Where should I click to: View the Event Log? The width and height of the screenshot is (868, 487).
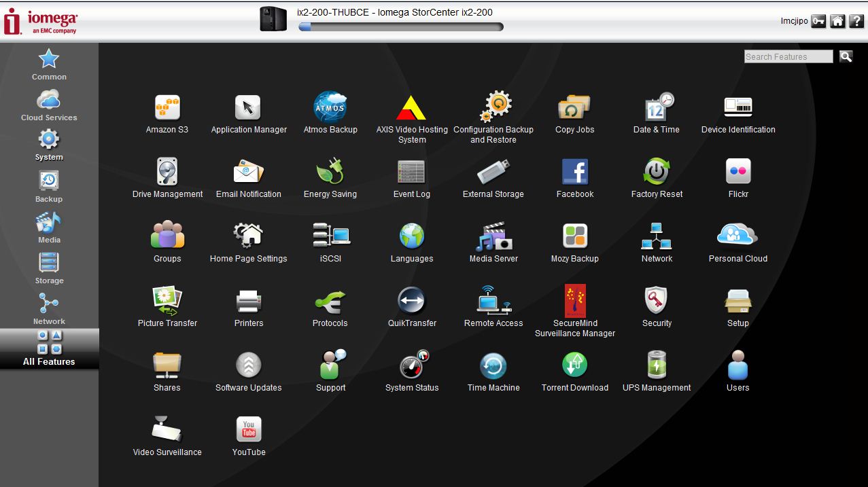click(412, 178)
